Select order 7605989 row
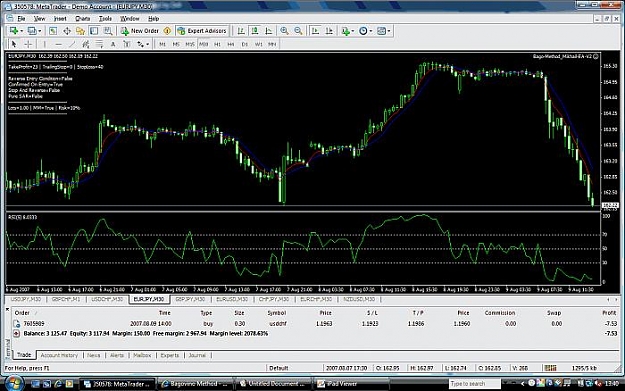Viewport: 625px width, 391px height. pyautogui.click(x=315, y=324)
